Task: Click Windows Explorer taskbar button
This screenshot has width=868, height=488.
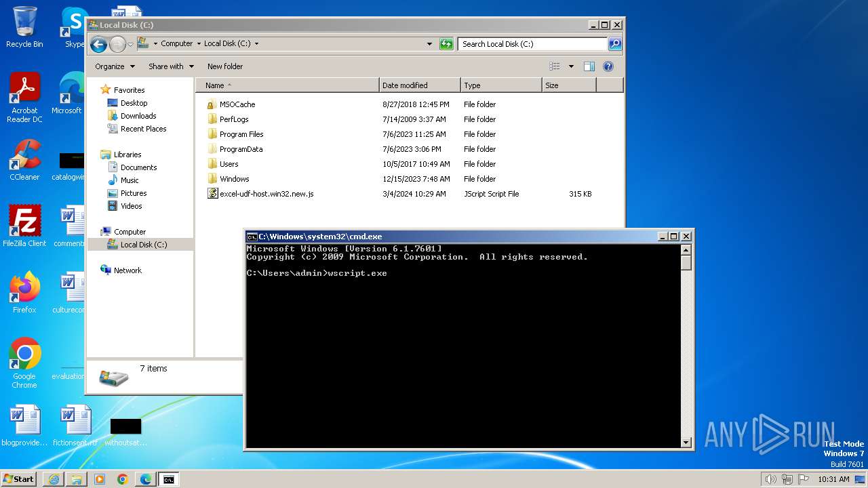Action: click(77, 479)
